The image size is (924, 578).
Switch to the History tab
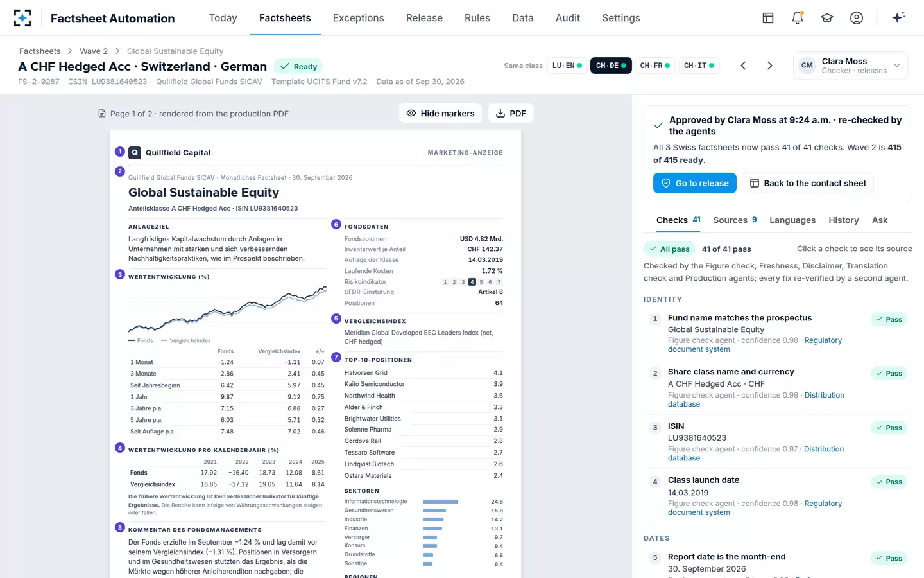[843, 220]
